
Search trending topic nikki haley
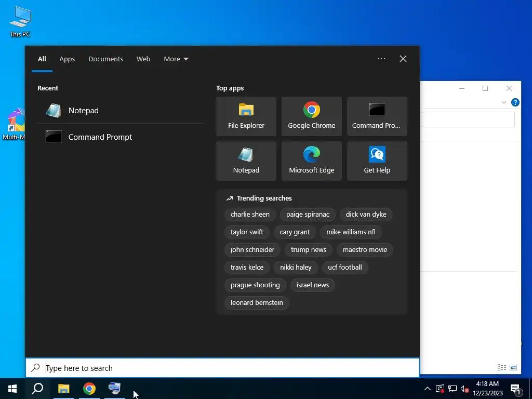296,267
